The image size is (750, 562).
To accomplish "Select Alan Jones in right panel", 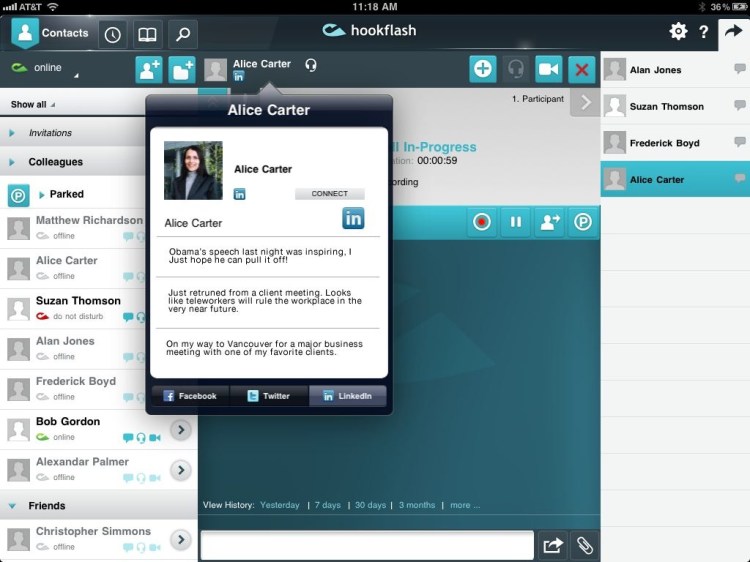I will 675,70.
